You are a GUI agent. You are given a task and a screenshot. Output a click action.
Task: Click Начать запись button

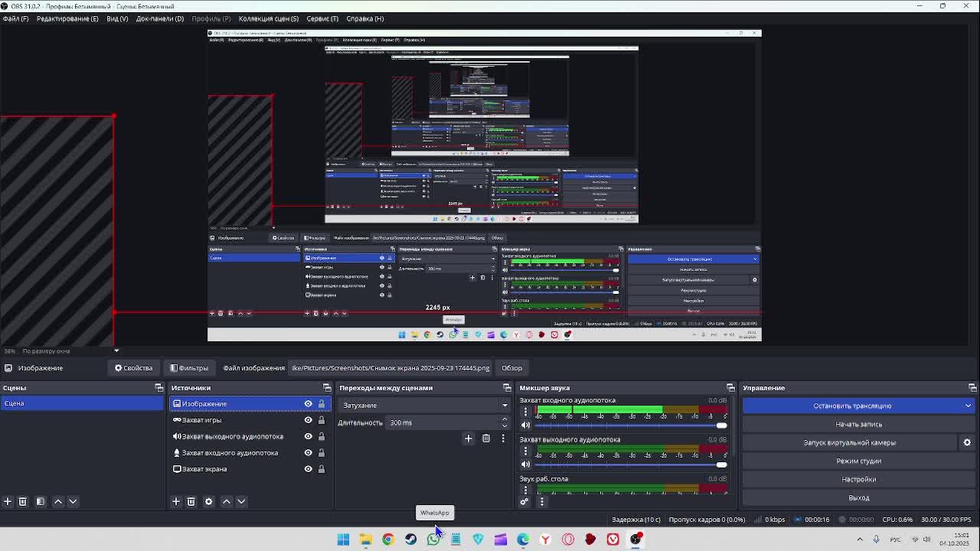click(859, 424)
